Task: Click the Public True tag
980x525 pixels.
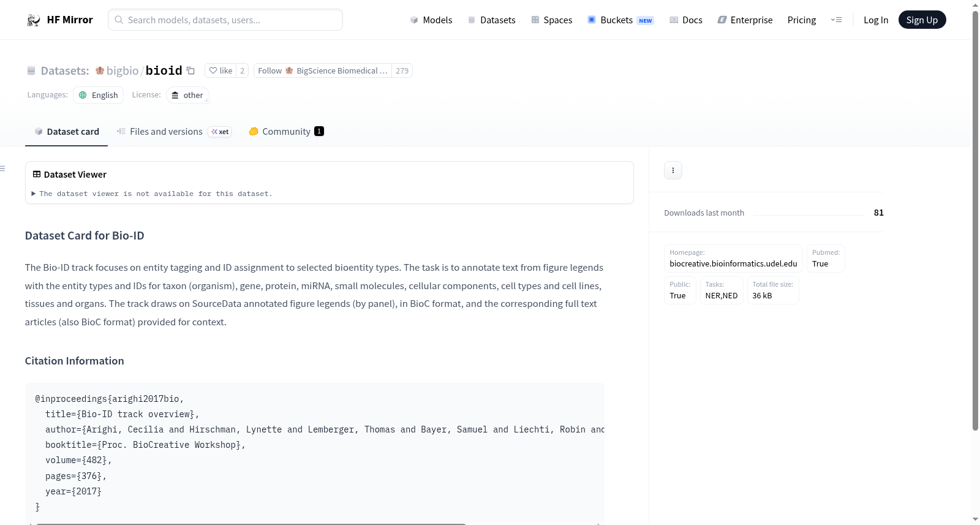Action: [680, 290]
